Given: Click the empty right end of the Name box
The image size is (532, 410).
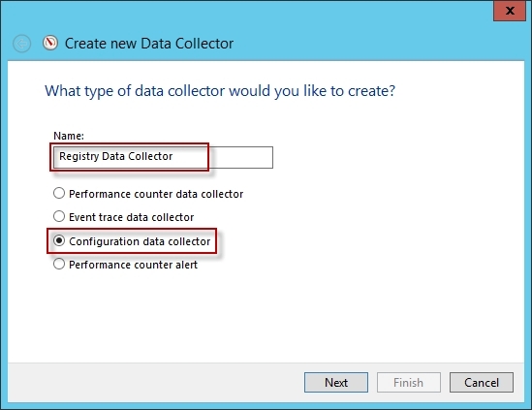Looking at the screenshot, I should point(240,157).
